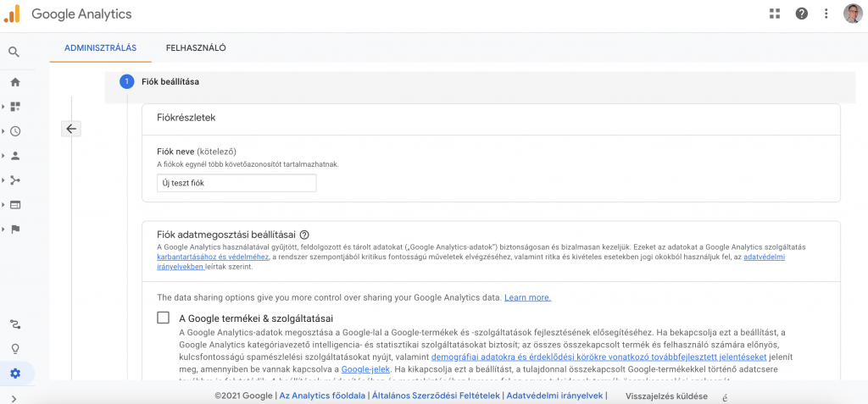Expand the Realtime section arrow
Screen dimensions: 868x404
pyautogui.click(x=3, y=131)
